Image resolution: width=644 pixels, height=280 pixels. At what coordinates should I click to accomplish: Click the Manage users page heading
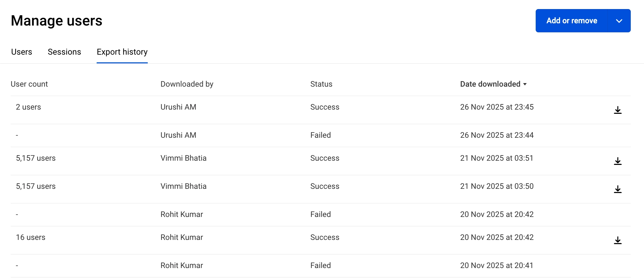point(57,21)
